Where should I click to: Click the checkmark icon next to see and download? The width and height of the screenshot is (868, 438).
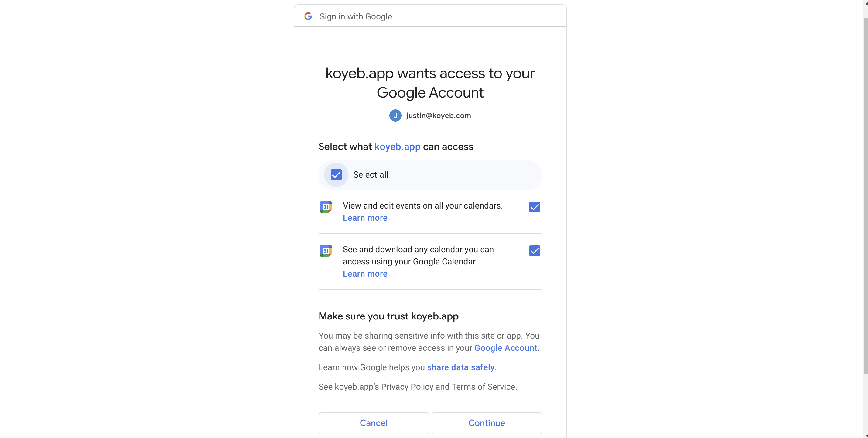[x=535, y=251]
